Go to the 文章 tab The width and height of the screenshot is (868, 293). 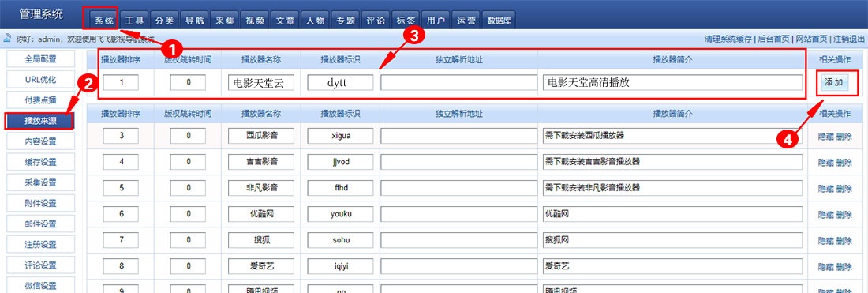(285, 21)
